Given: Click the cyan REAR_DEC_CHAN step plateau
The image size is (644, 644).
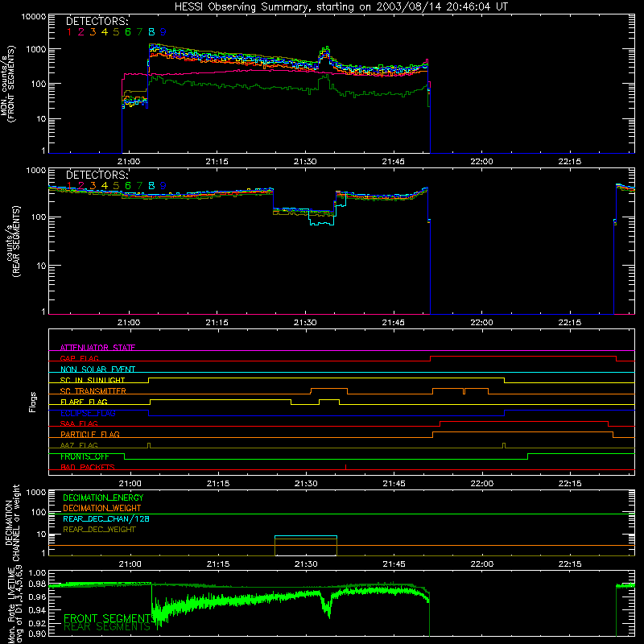Looking at the screenshot, I should click(x=306, y=536).
